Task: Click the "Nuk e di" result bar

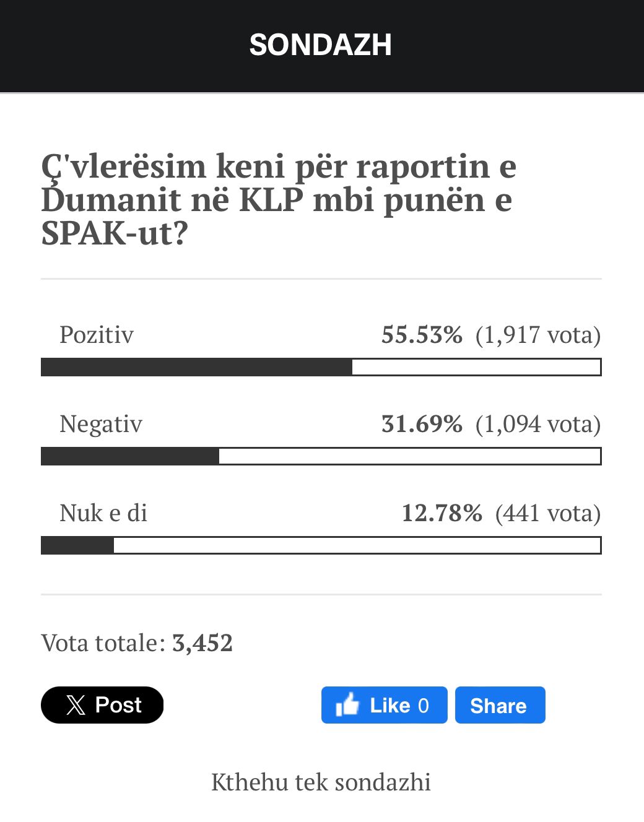Action: (321, 545)
